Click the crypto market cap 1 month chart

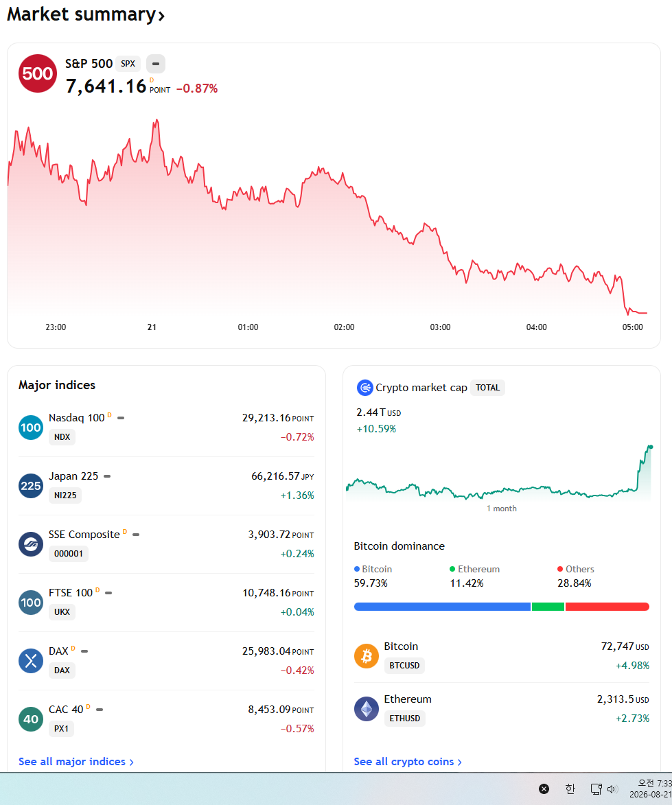[499, 474]
